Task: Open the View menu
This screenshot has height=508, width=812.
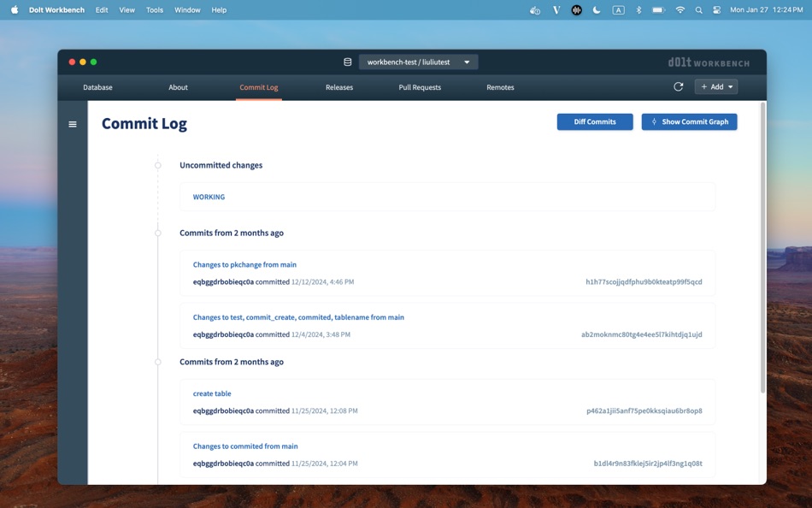Action: tap(127, 10)
